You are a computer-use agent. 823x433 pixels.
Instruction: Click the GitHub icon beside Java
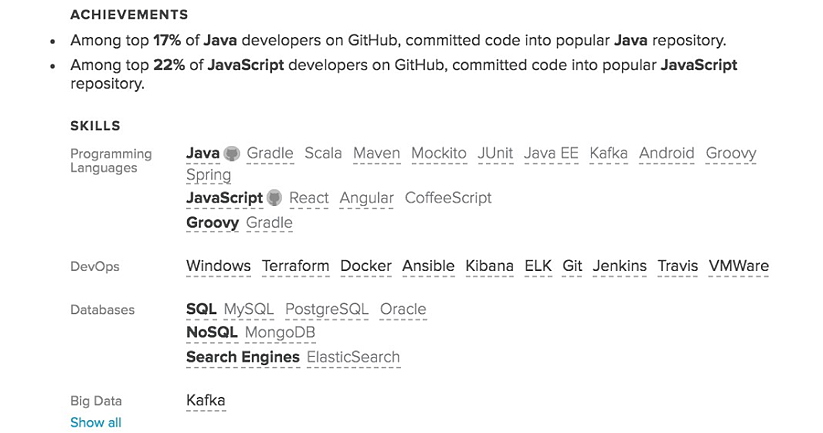pos(232,154)
